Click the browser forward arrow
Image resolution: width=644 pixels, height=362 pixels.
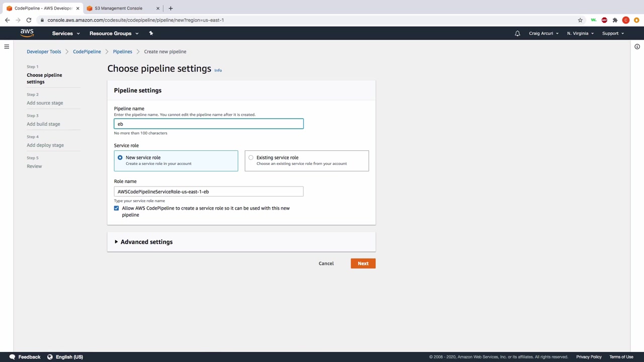tap(18, 20)
